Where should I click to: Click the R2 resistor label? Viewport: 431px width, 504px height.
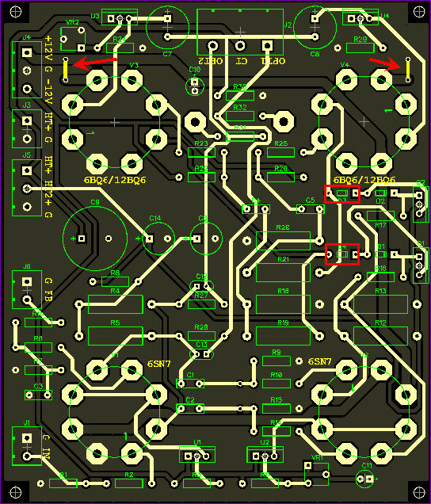[128, 475]
